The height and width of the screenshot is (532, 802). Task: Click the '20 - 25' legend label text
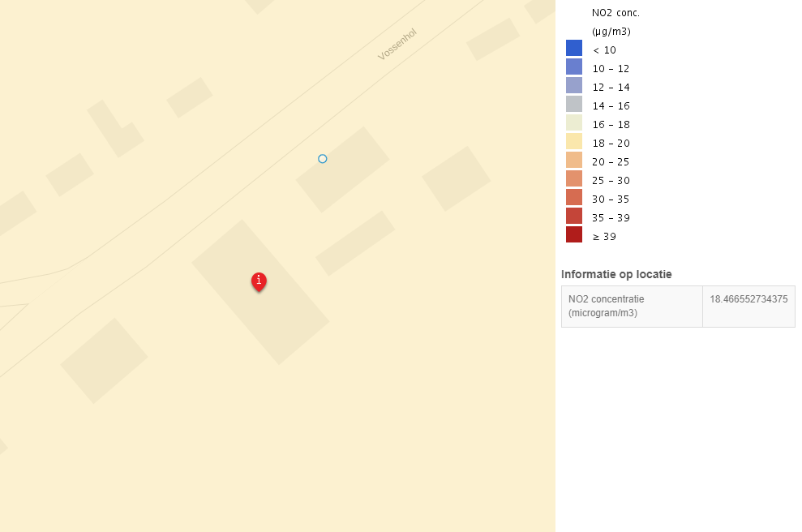point(611,162)
